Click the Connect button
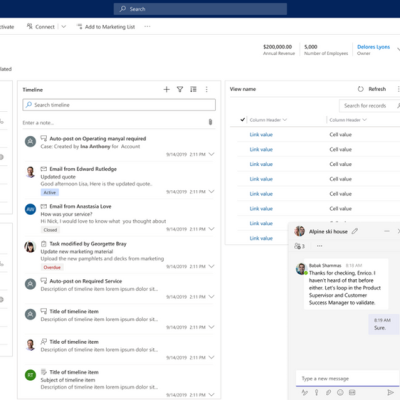Screen dimensions: 400x400 [x=41, y=27]
